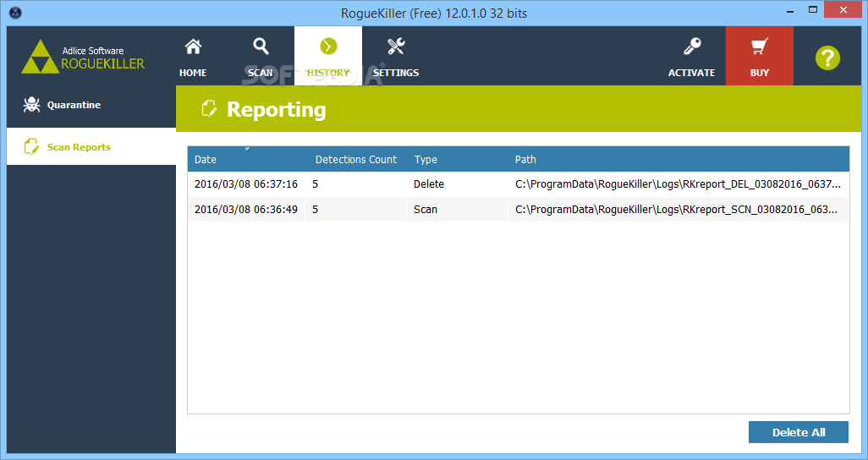Sort by Detections Count column
This screenshot has height=460, width=868.
(356, 160)
